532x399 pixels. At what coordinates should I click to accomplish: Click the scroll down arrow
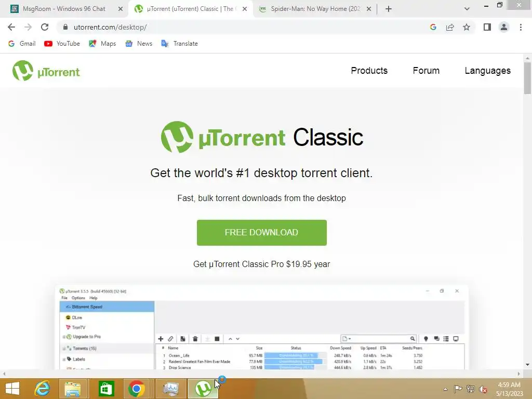point(527,365)
